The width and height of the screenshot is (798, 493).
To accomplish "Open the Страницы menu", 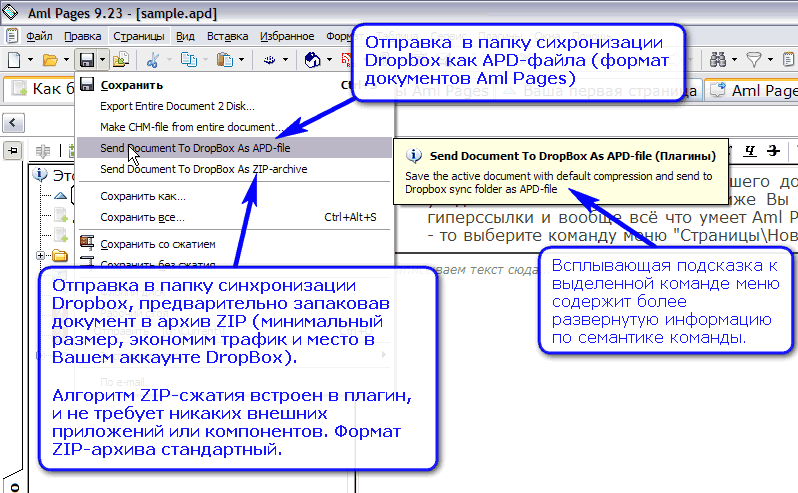I will (138, 36).
